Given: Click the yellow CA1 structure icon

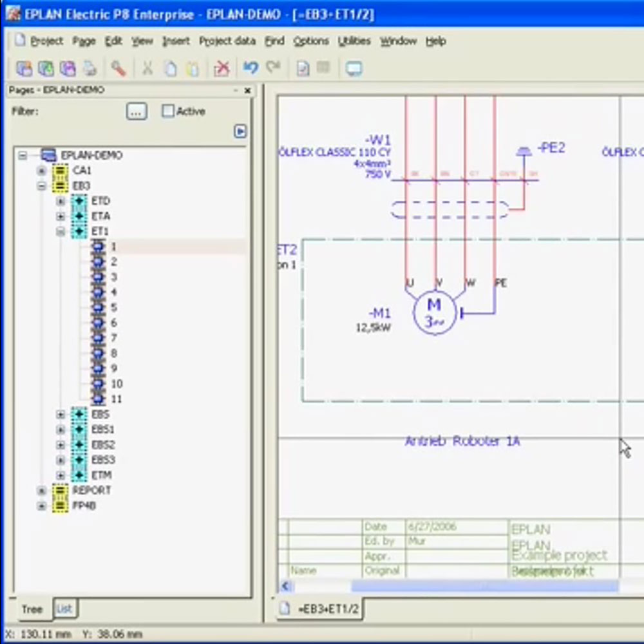Looking at the screenshot, I should 60,171.
